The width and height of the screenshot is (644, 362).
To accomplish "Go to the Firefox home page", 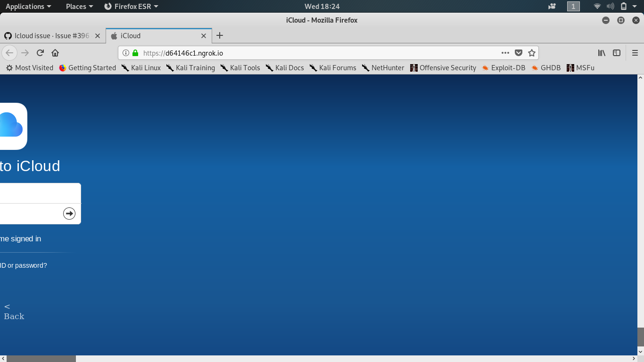I will pos(55,53).
